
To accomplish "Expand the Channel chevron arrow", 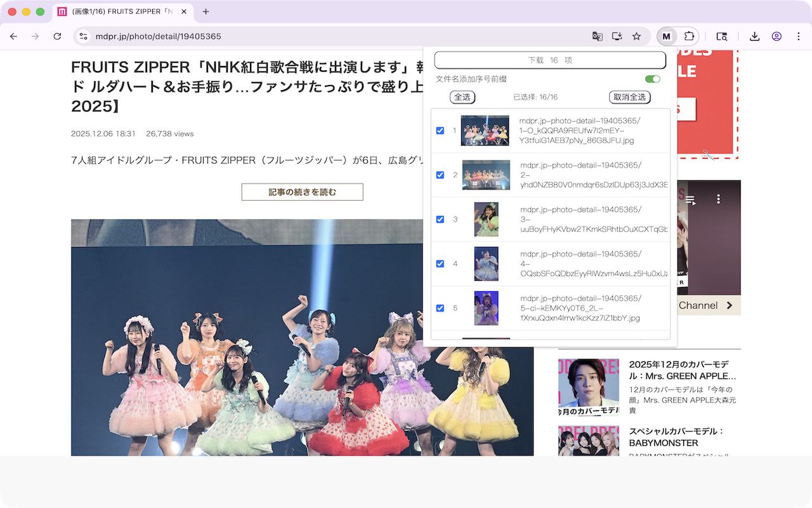I will (x=730, y=305).
